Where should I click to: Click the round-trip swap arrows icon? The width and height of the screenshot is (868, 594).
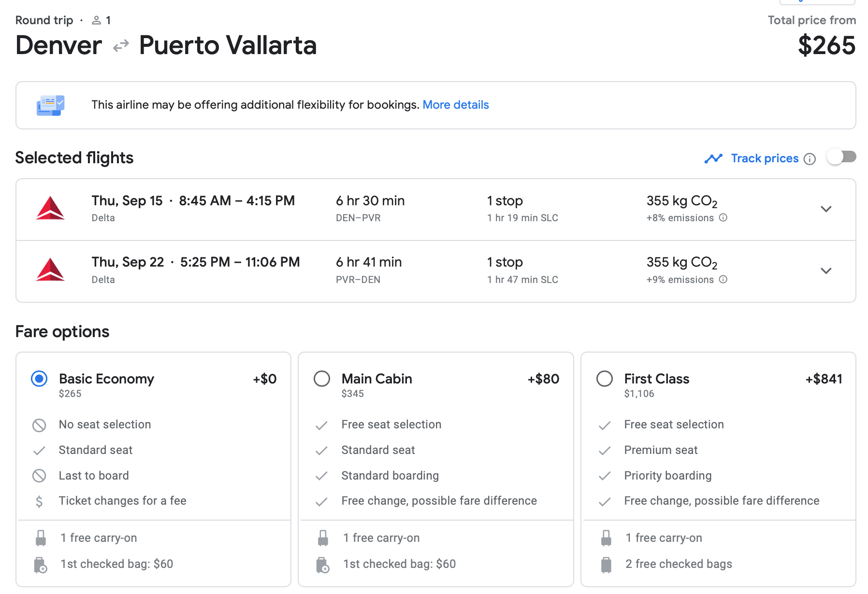click(121, 46)
